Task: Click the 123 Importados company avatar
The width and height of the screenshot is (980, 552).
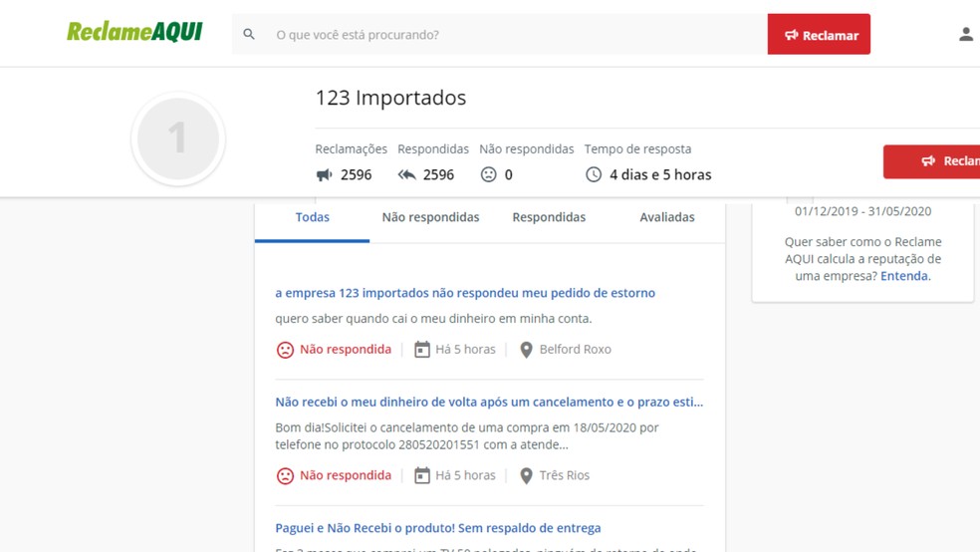Action: (x=178, y=138)
